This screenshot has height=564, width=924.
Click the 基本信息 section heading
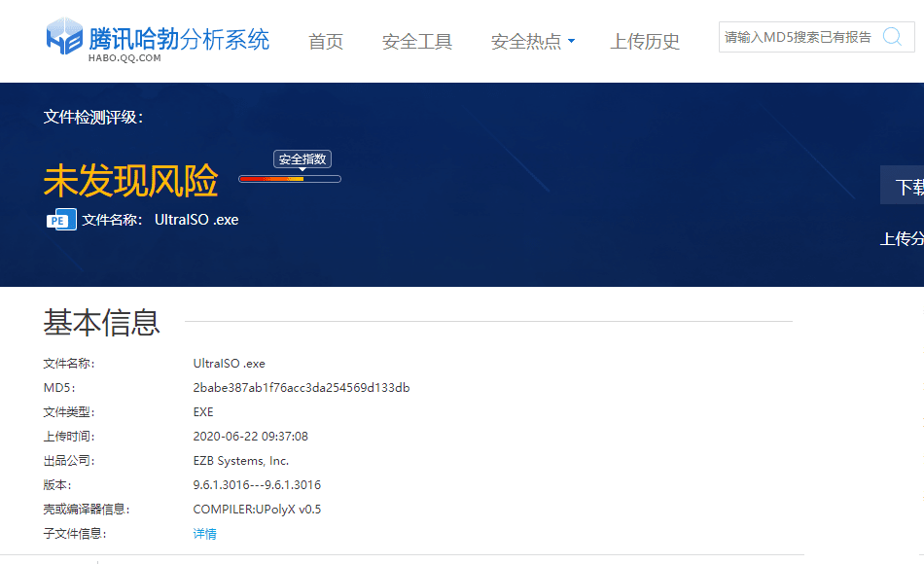101,323
